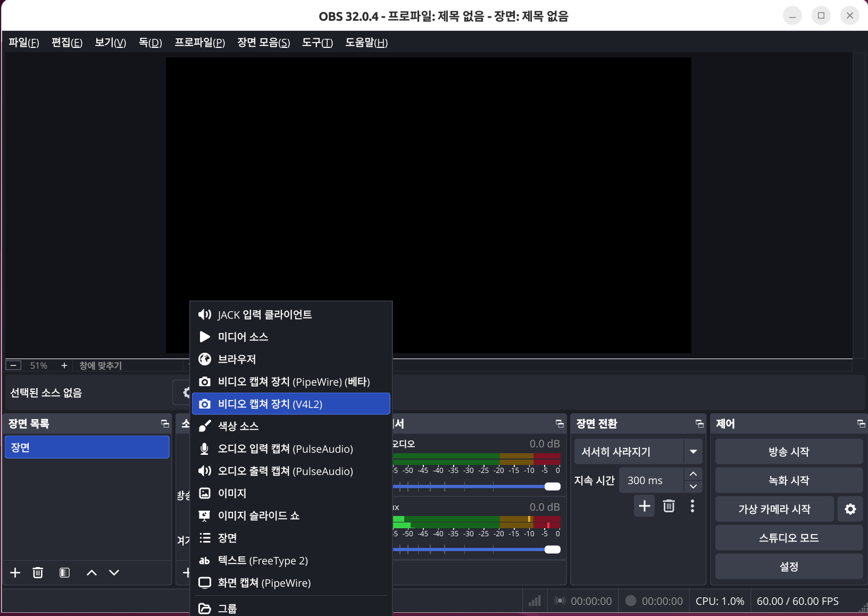Open the 프로파일(P) menu
868x616 pixels.
click(200, 43)
